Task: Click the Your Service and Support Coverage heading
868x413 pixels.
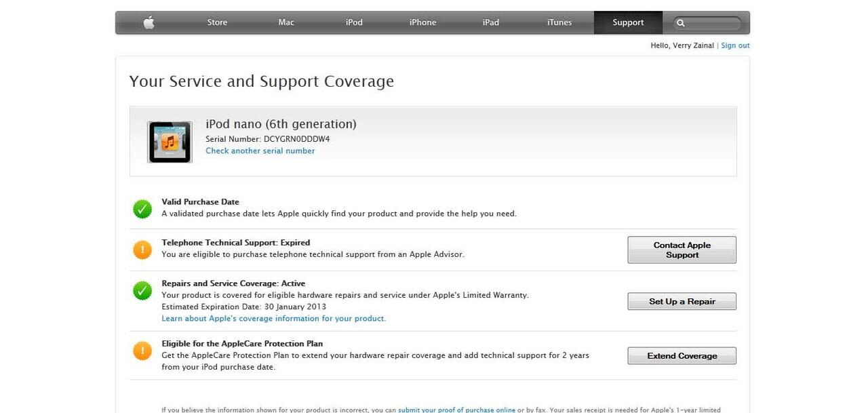Action: (x=261, y=81)
